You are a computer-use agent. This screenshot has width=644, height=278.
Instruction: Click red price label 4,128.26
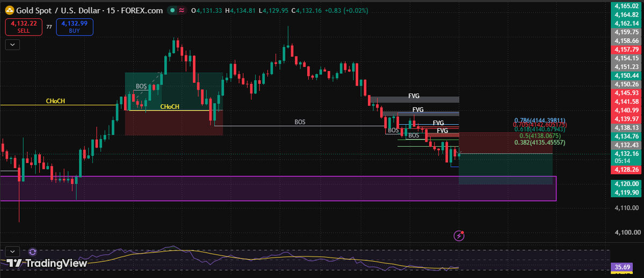(x=626, y=169)
